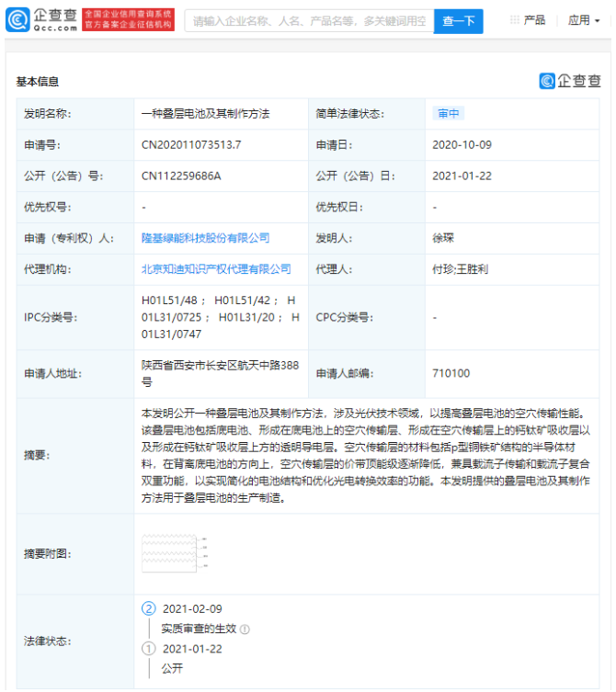This screenshot has width=616, height=692.
Task: Click application date 2020-10-09
Action: point(462,145)
